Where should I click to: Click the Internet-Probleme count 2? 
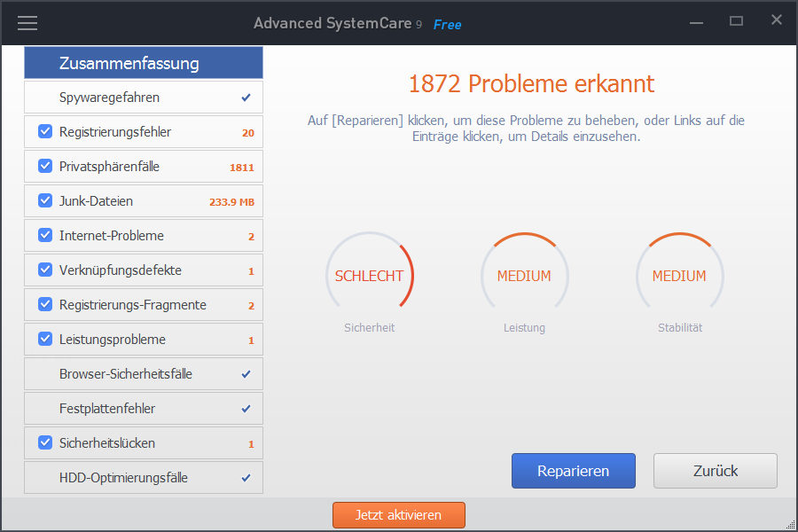click(251, 237)
